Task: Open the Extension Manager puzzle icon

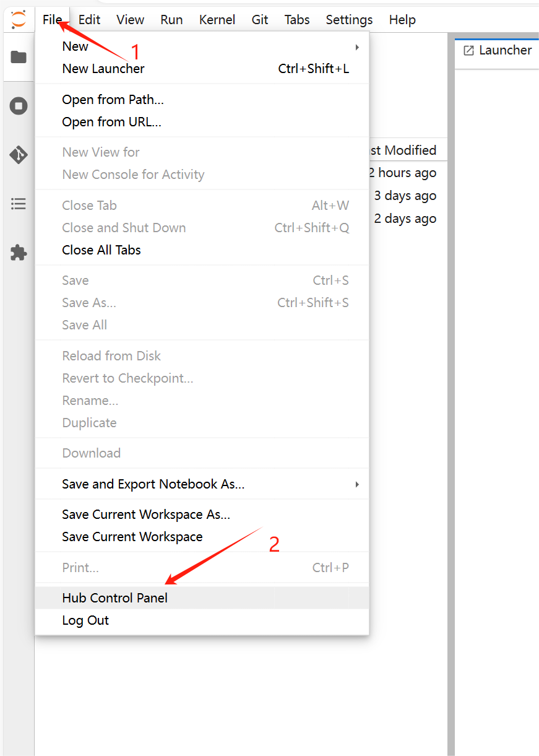Action: point(19,253)
